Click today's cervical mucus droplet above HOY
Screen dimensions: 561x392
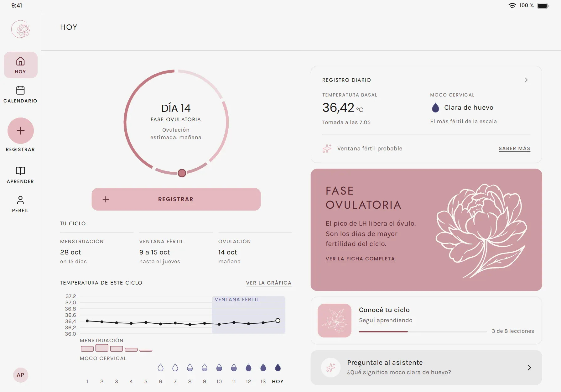click(x=278, y=368)
